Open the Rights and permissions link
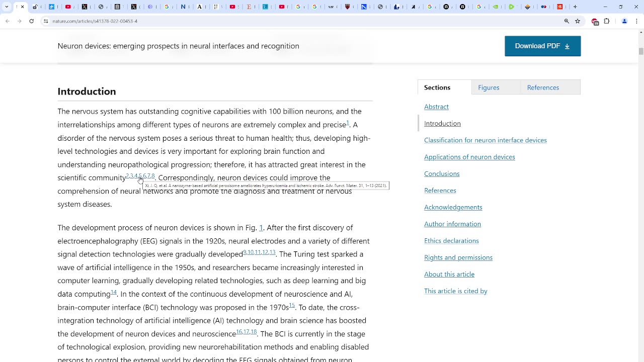Screen dimensions: 644x362 [458, 257]
